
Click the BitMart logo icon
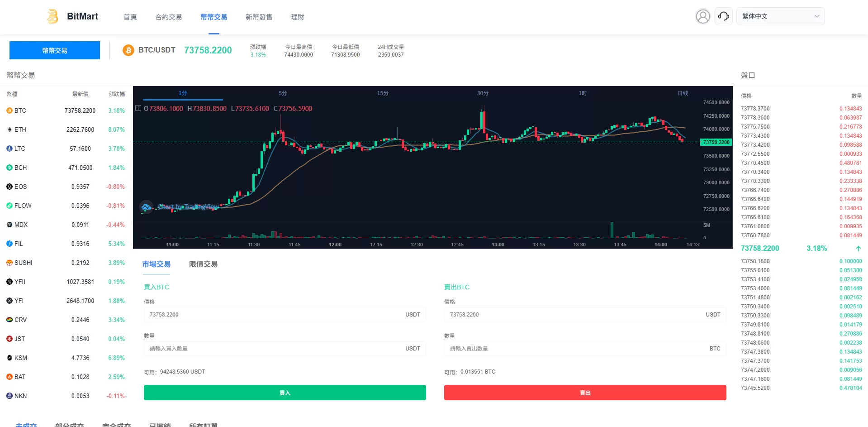click(53, 16)
